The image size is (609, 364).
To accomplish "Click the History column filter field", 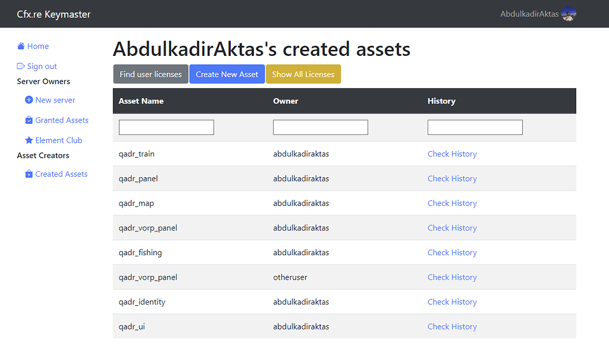I will click(x=475, y=127).
